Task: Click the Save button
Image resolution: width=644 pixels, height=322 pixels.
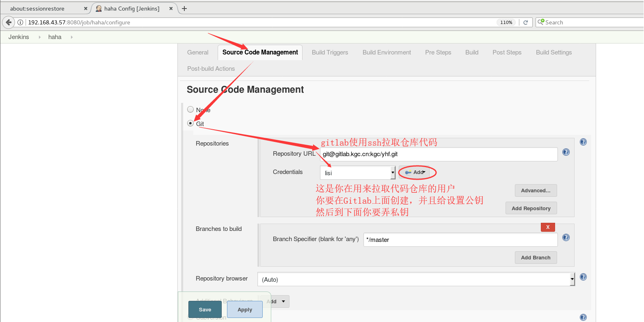Action: (205, 309)
